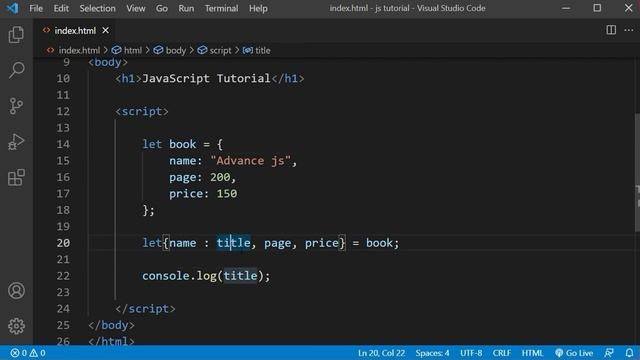Show errors and warnings problems count
This screenshot has height=360, width=640.
pyautogui.click(x=28, y=353)
